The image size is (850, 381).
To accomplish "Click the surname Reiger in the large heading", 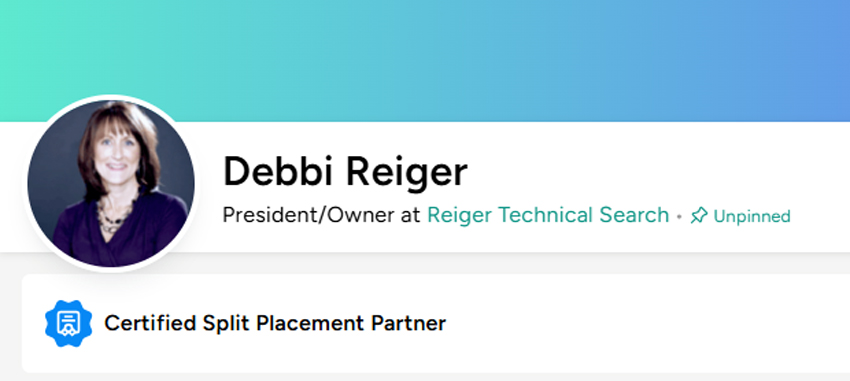I will pyautogui.click(x=407, y=173).
